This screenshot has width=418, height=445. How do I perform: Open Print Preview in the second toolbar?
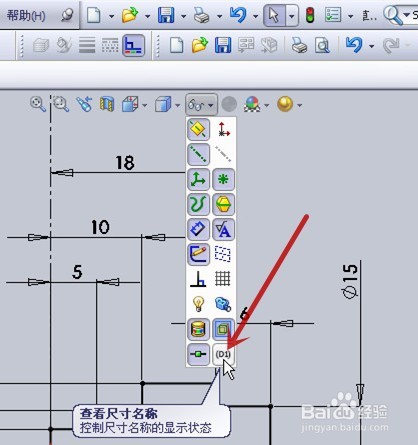(x=322, y=45)
